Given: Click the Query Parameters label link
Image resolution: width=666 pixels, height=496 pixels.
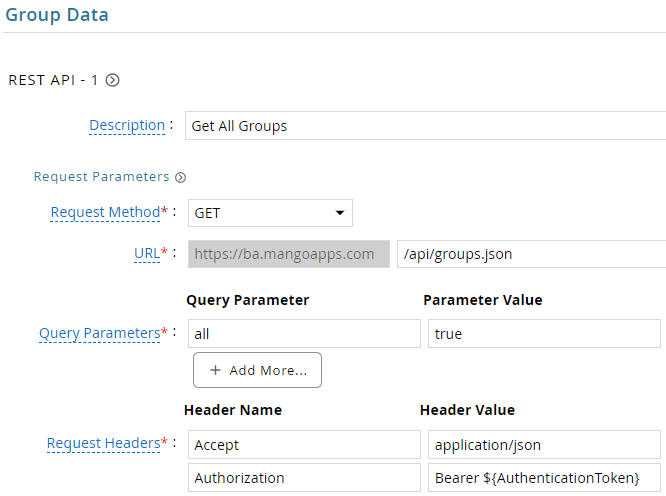Looking at the screenshot, I should click(x=100, y=333).
